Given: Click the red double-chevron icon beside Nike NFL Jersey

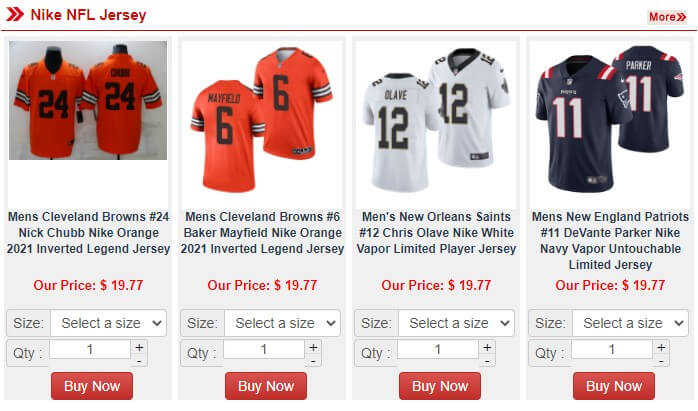Looking at the screenshot, I should click(x=14, y=15).
